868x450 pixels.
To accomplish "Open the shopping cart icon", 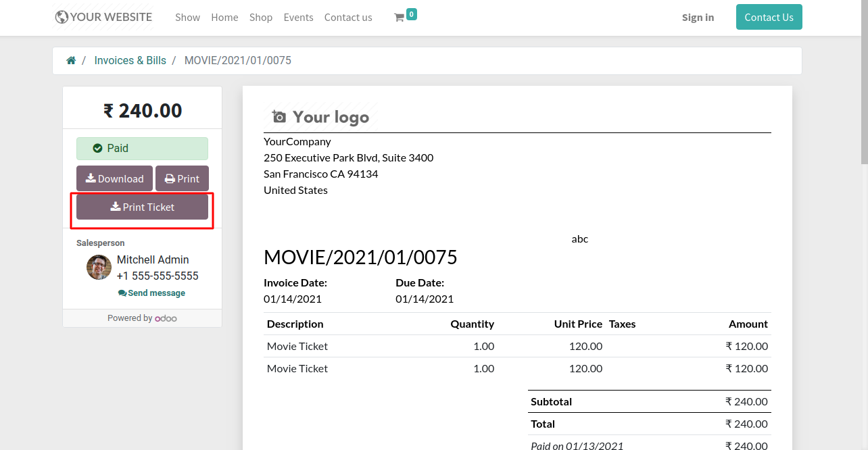I will pyautogui.click(x=399, y=18).
